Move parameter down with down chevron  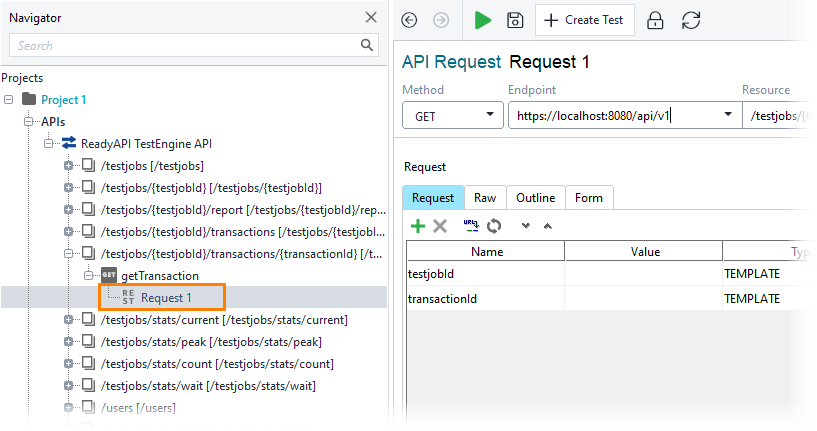click(526, 226)
